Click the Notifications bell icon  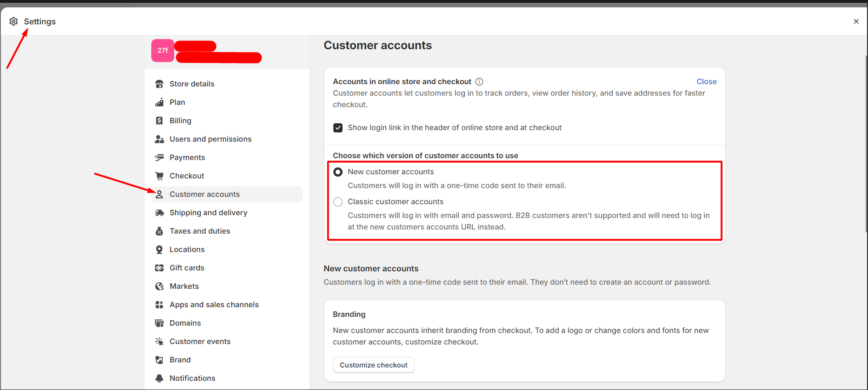click(160, 378)
